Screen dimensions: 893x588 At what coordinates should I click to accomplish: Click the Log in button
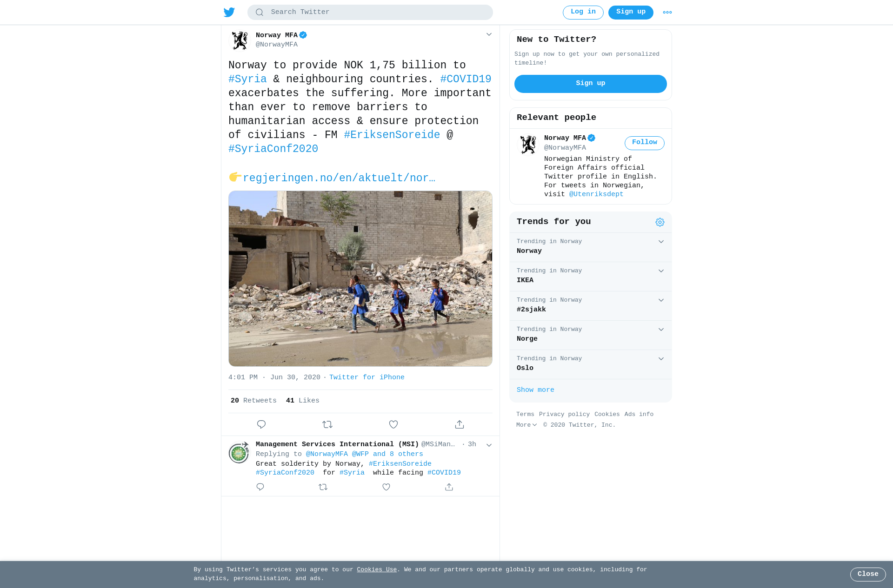(583, 13)
